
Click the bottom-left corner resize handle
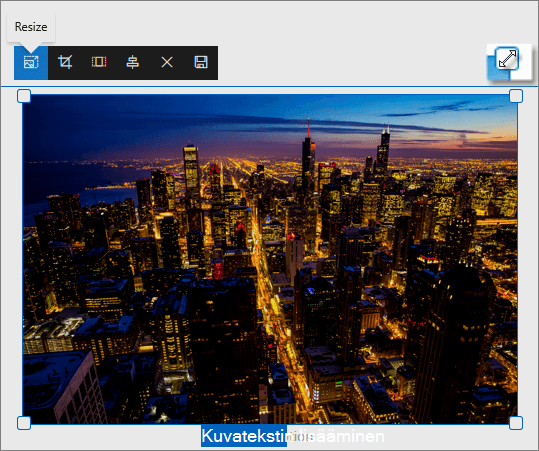24,423
